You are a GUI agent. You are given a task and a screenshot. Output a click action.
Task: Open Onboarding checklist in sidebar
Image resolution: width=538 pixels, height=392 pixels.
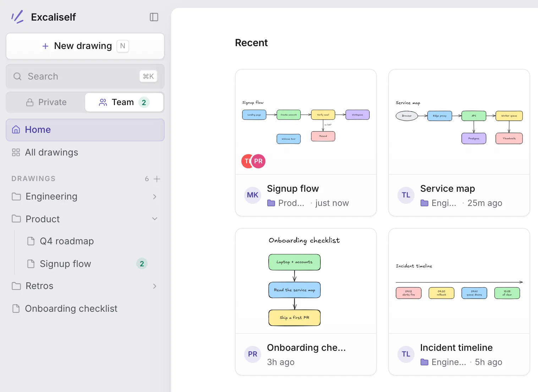pos(85,309)
